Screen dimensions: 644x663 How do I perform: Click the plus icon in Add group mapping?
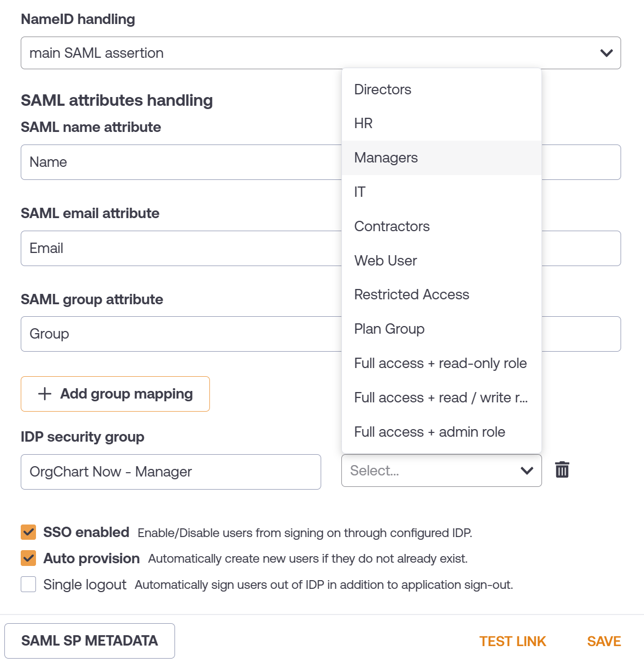pyautogui.click(x=45, y=394)
